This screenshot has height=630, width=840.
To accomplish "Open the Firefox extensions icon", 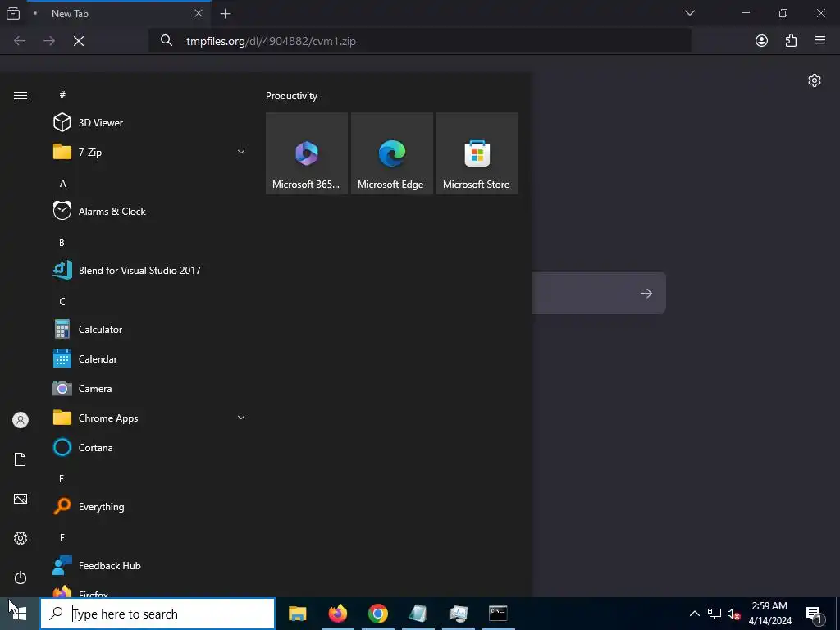I will (x=791, y=41).
